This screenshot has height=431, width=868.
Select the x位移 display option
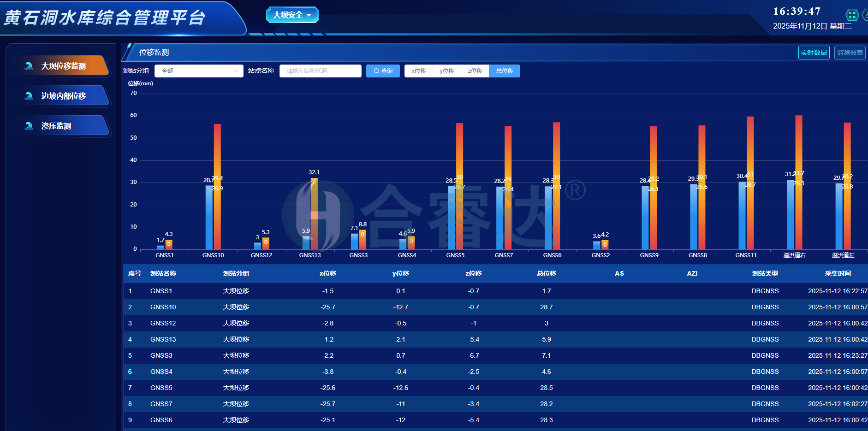point(418,71)
